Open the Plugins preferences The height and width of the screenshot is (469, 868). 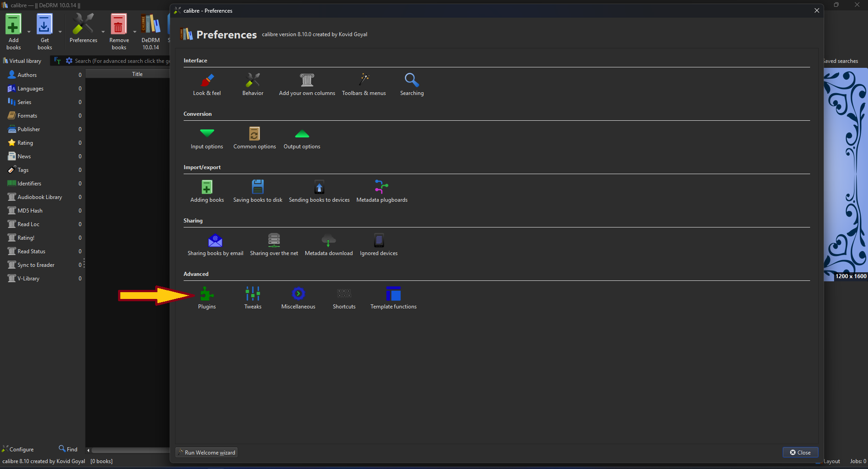pyautogui.click(x=207, y=298)
